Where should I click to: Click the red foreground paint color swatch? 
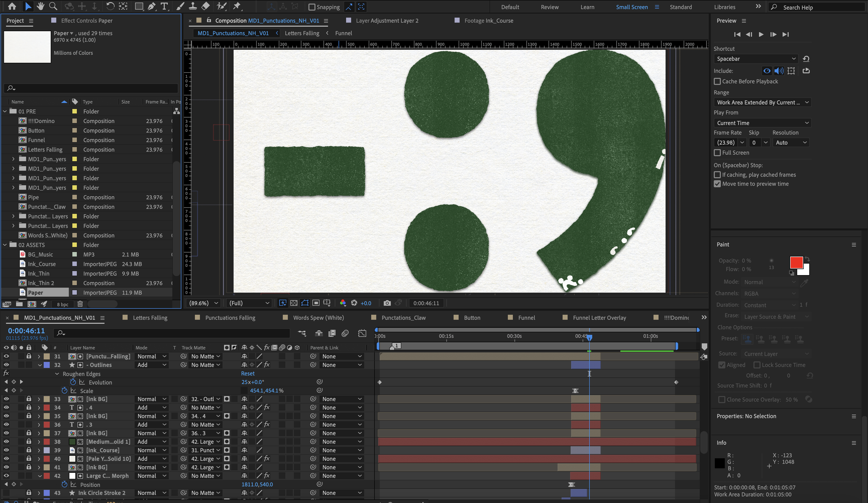[796, 262]
